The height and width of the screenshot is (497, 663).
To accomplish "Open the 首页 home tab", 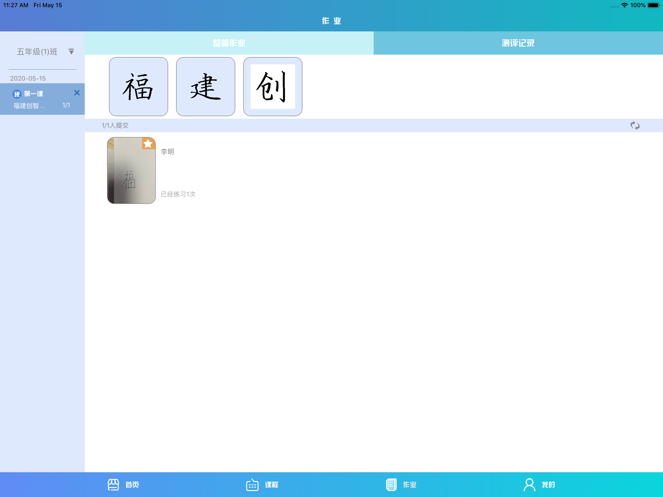I will point(123,485).
